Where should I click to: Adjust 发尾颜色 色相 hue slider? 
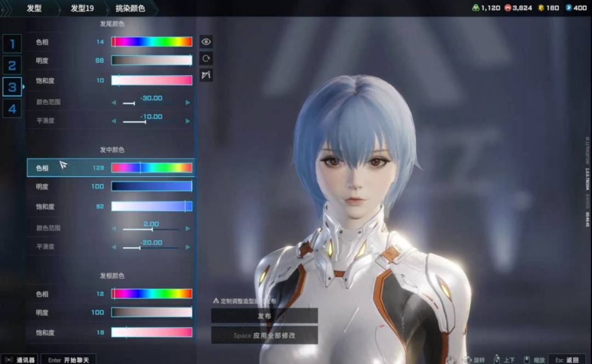click(x=152, y=42)
